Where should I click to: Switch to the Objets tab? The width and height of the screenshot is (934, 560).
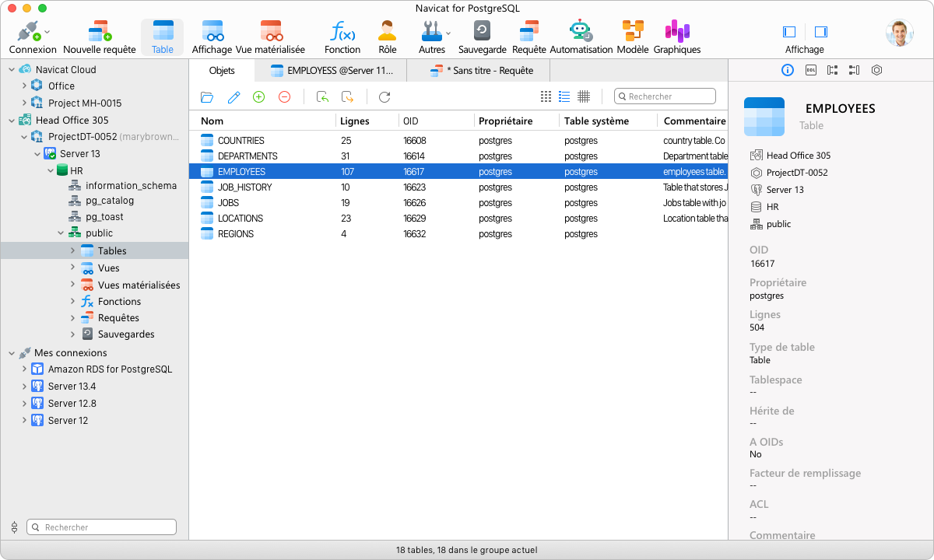[222, 70]
